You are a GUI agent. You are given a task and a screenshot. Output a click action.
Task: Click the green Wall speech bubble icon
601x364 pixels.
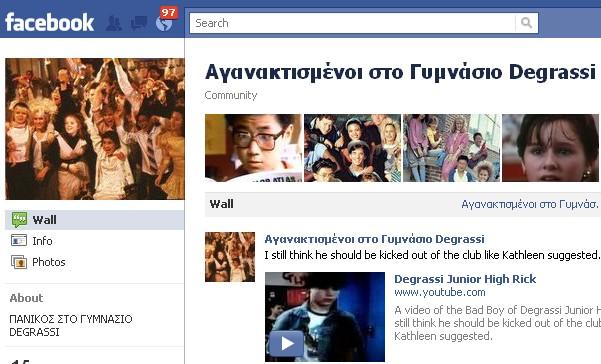pos(19,220)
